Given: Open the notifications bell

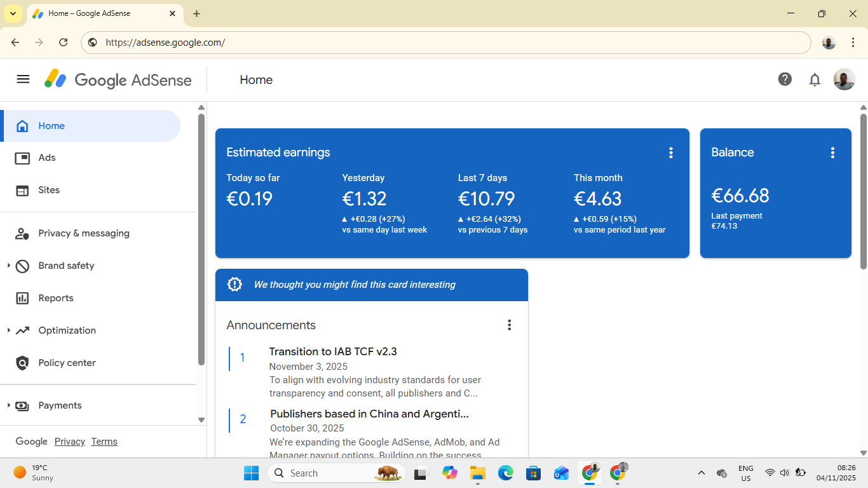Looking at the screenshot, I should (x=815, y=79).
